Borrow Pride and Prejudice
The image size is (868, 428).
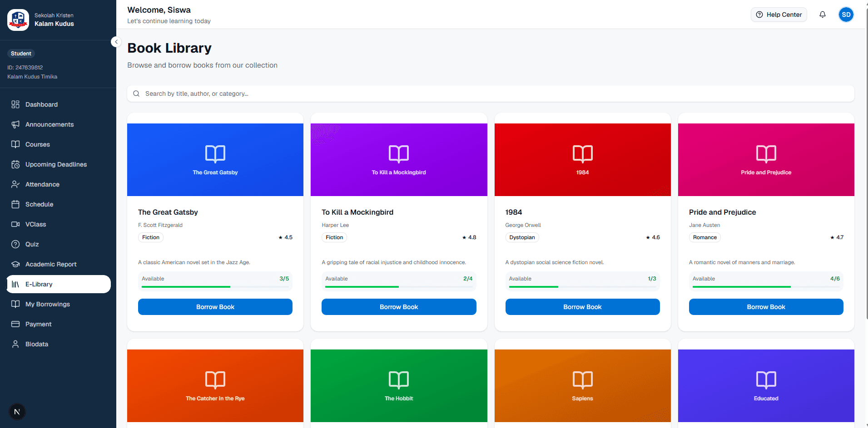(x=766, y=307)
